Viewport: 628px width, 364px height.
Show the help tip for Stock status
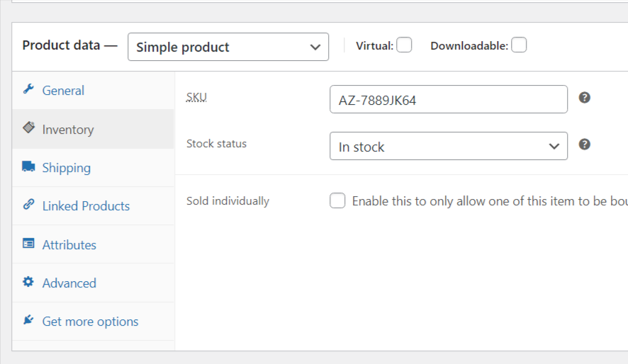(584, 144)
